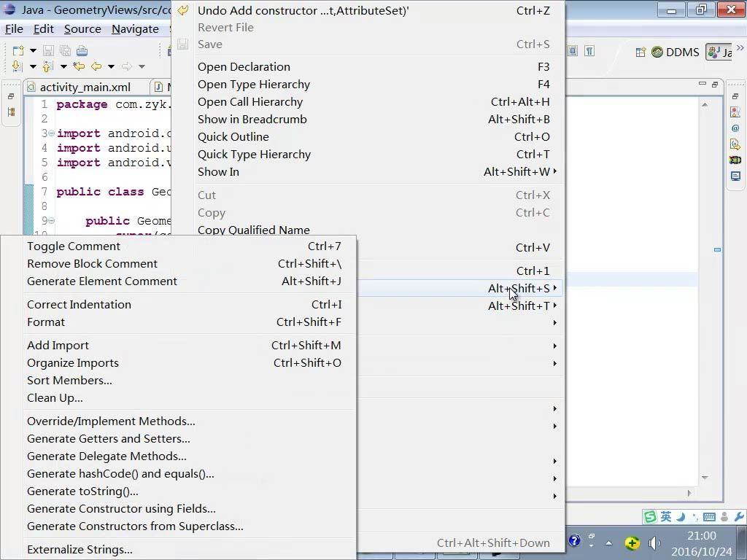This screenshot has height=560, width=747.
Task: Open the Declaration view icon
Action: point(735,144)
